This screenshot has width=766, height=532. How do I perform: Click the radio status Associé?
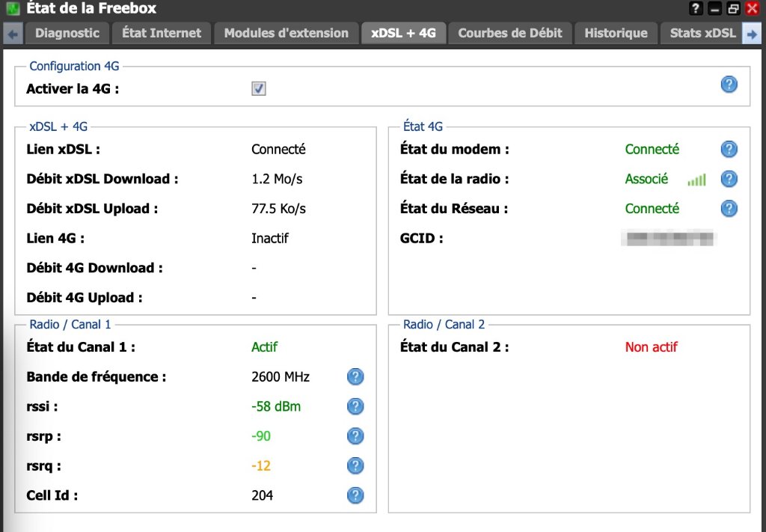pyautogui.click(x=646, y=179)
